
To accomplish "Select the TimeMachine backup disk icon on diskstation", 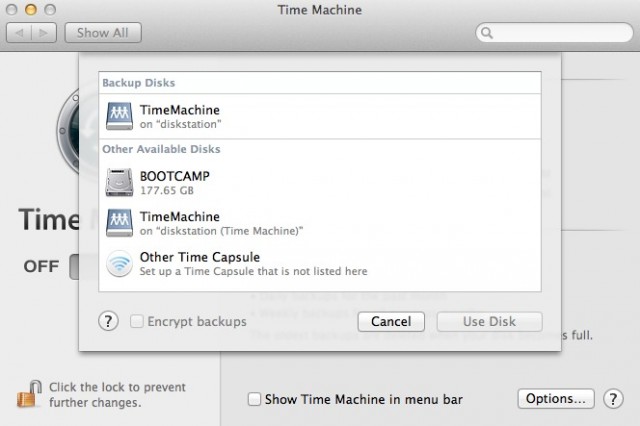I will (119, 116).
